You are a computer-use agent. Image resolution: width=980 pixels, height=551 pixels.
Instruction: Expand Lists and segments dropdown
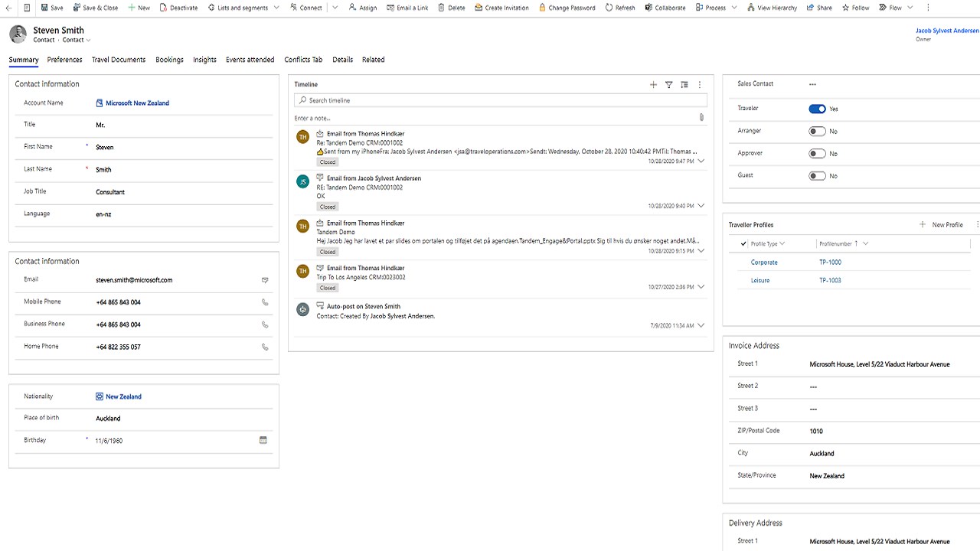276,8
